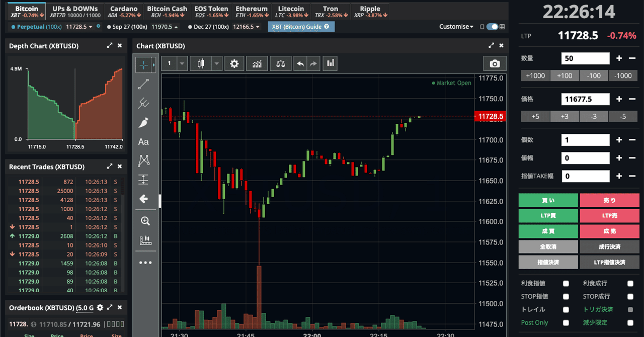Toggle the トリガ決済 checkbox
Image resolution: width=644 pixels, height=337 pixels.
coord(630,310)
